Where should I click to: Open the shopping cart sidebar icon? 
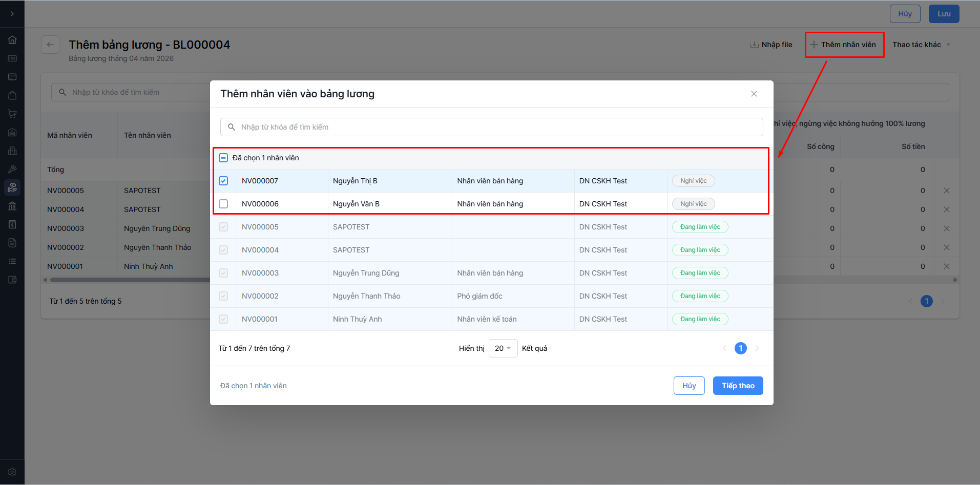coord(12,114)
